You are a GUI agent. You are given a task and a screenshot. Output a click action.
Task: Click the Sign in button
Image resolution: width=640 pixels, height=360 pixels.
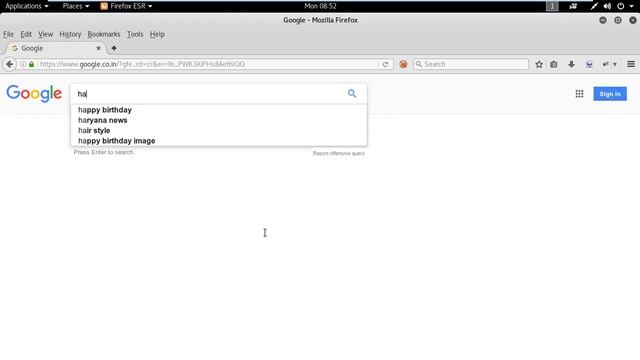[610, 94]
